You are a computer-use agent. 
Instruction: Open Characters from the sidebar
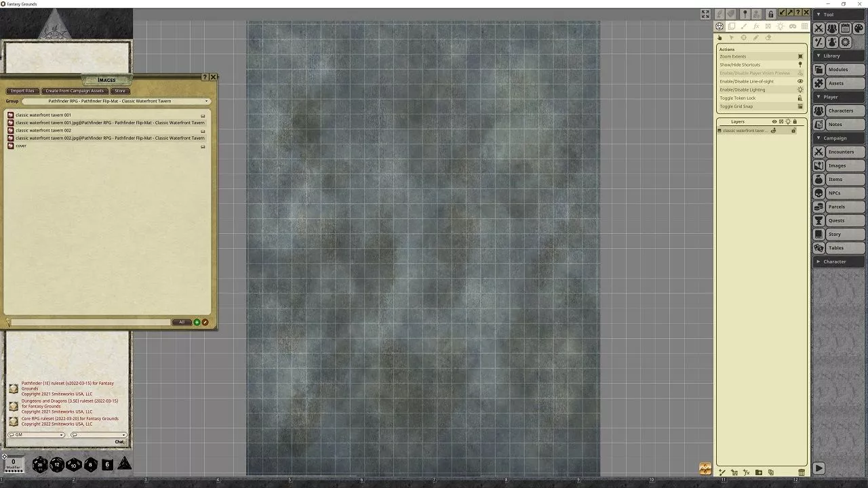pyautogui.click(x=839, y=110)
